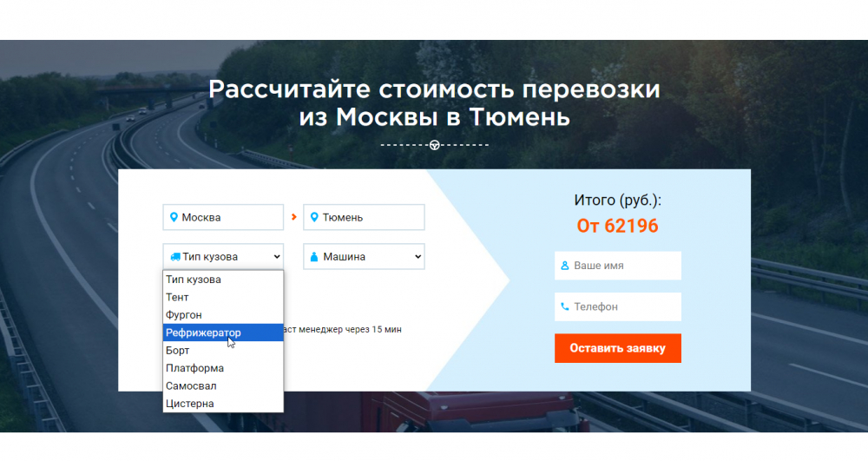Select the Тип кузова placeholder option in list
This screenshot has height=461, width=868.
pos(223,280)
